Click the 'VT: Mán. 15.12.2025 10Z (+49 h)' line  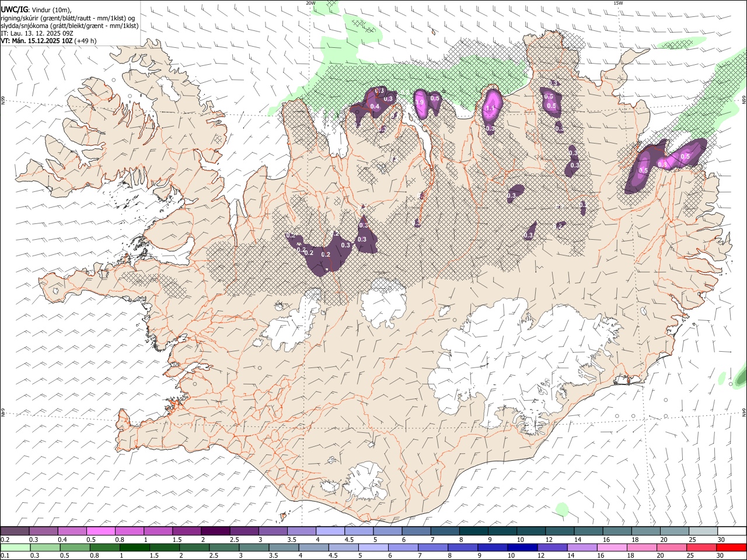point(48,41)
